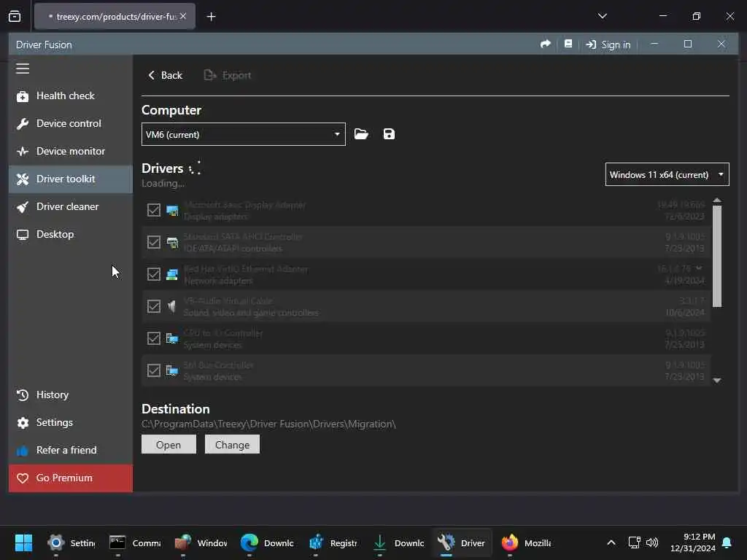747x560 pixels.
Task: Click the drivers list scroll-down arrow
Action: click(717, 381)
